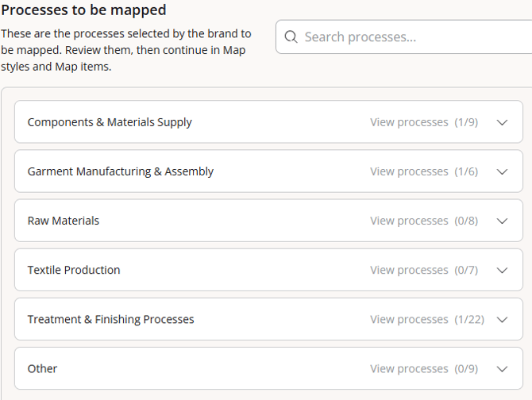
Task: Click the magnifying glass search icon
Action: (x=291, y=37)
